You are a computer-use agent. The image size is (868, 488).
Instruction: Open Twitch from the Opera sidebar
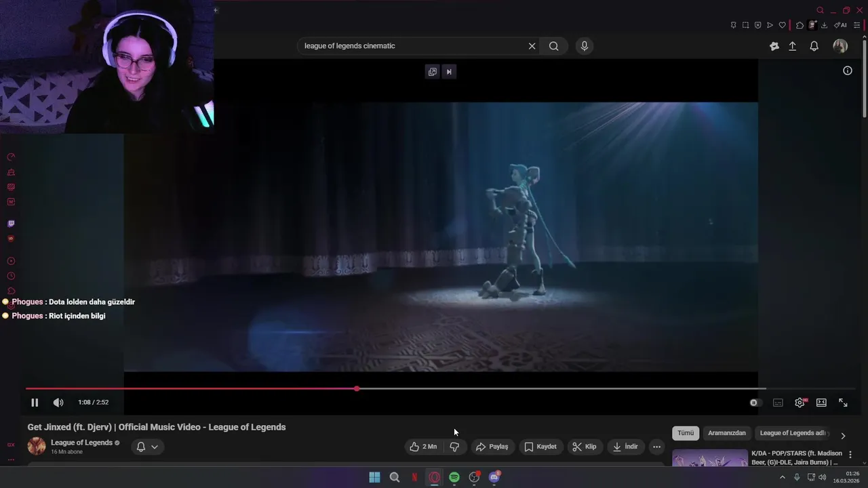(11, 224)
